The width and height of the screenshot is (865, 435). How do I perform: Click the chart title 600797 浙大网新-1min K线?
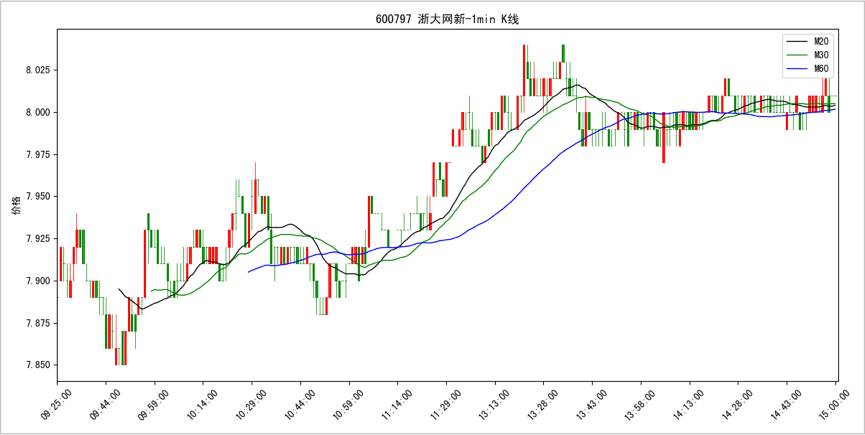click(447, 19)
